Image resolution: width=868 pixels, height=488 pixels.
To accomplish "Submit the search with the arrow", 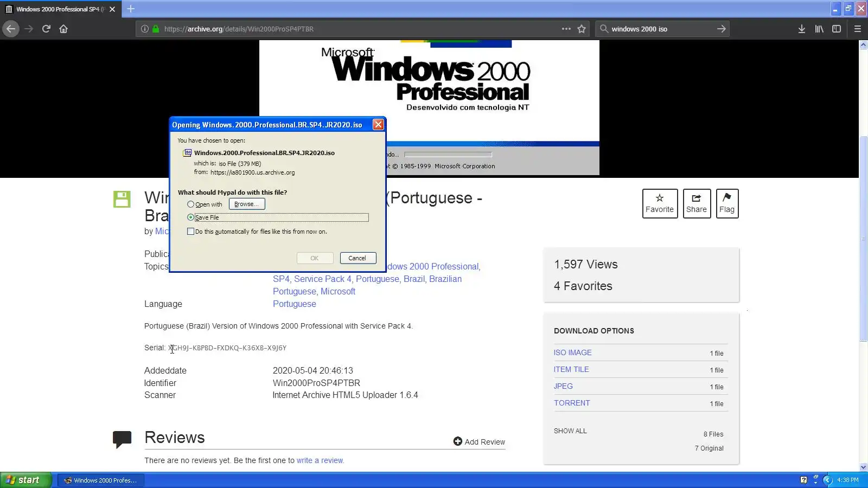I will coord(721,29).
